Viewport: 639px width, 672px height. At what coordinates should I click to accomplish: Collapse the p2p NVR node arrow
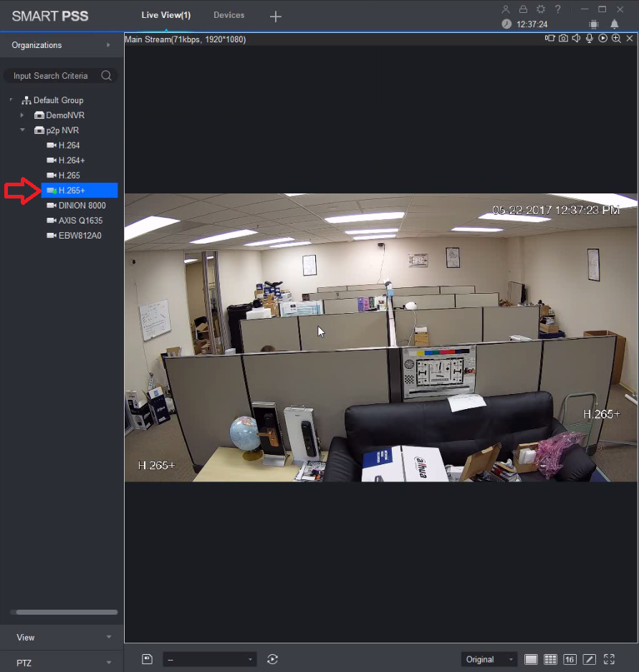[22, 130]
